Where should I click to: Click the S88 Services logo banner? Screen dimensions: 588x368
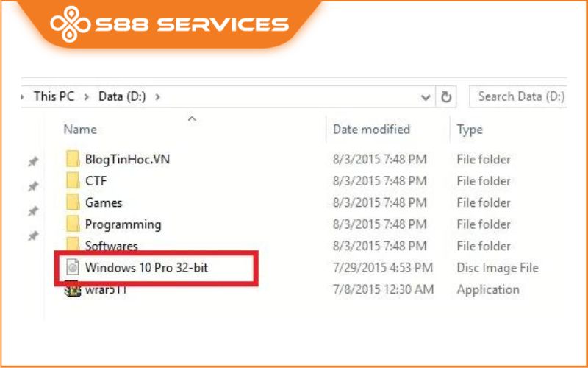point(169,24)
